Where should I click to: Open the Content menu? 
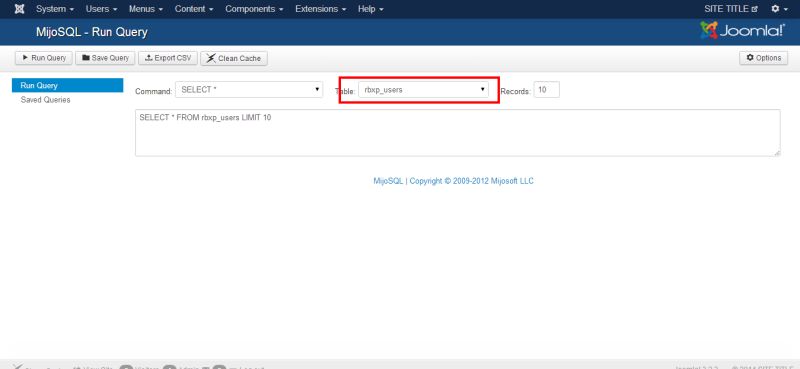click(194, 9)
